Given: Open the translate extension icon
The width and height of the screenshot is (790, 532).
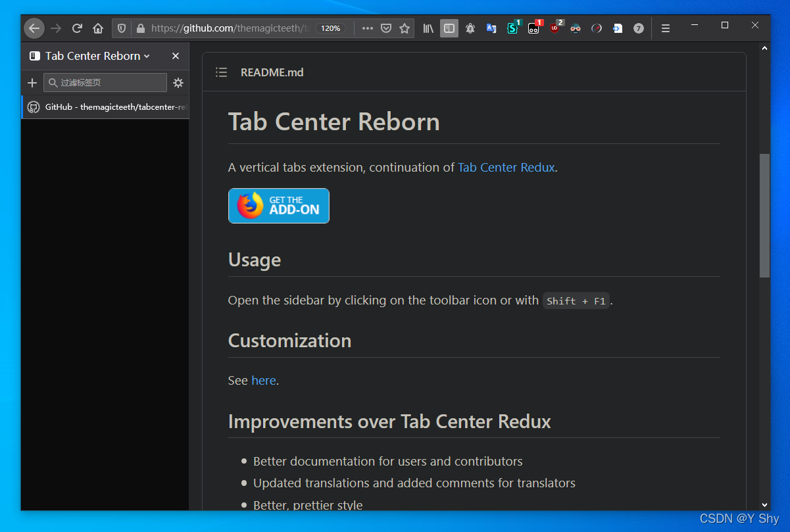Looking at the screenshot, I should click(x=491, y=28).
